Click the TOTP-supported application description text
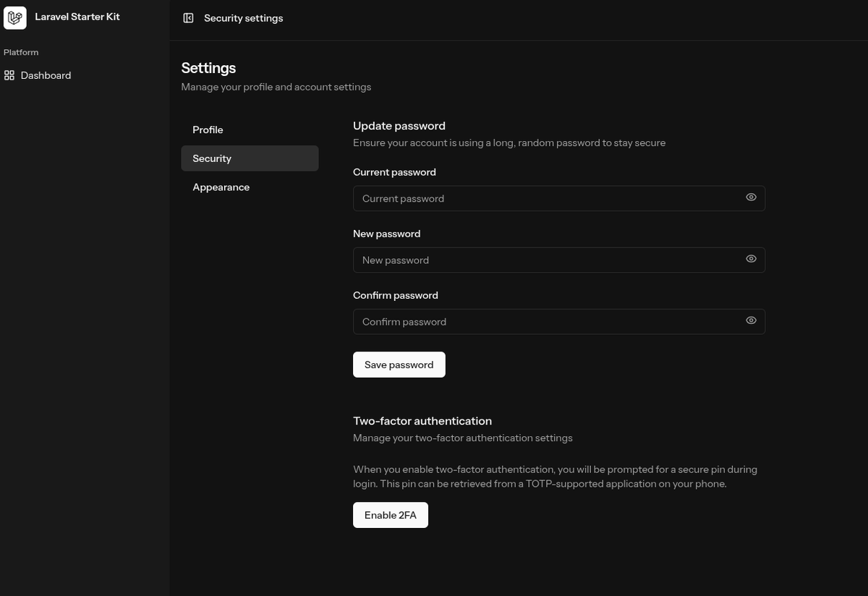The image size is (868, 596). (x=556, y=477)
